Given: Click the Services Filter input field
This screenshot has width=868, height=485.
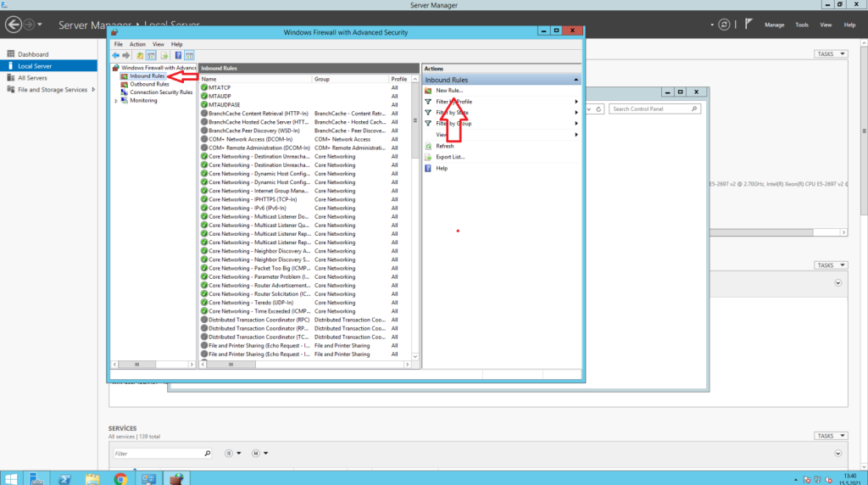Looking at the screenshot, I should pos(159,454).
